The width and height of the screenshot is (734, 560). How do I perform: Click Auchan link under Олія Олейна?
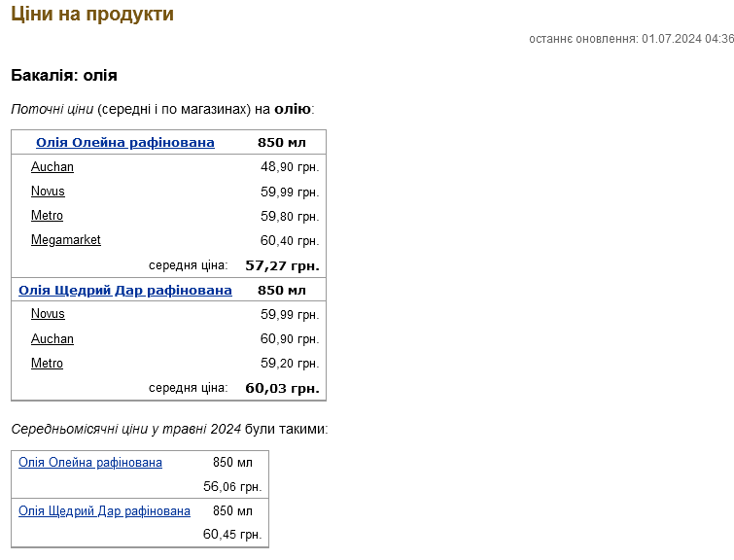pos(52,167)
